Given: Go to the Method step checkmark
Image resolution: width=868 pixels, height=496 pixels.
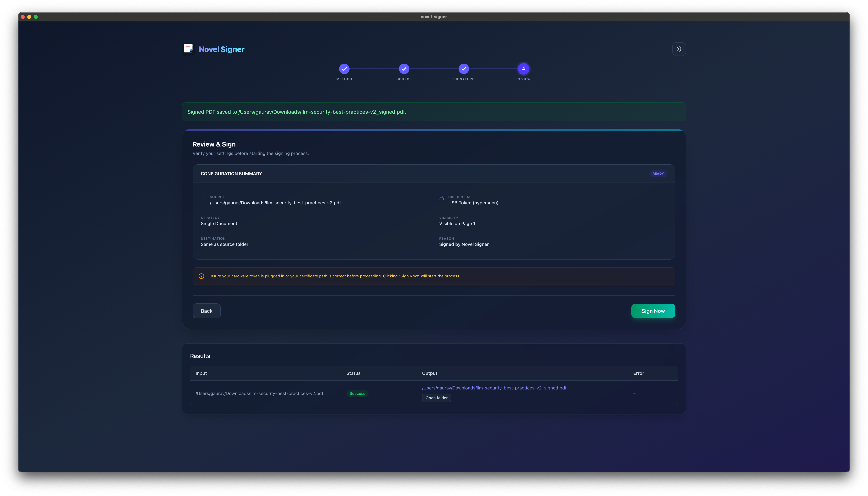Looking at the screenshot, I should 344,69.
